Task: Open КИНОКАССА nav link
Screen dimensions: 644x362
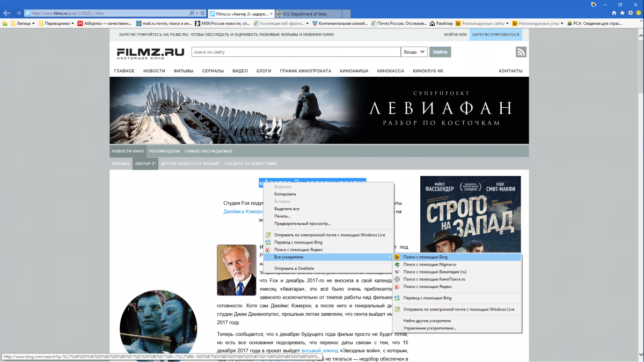Action: point(391,71)
